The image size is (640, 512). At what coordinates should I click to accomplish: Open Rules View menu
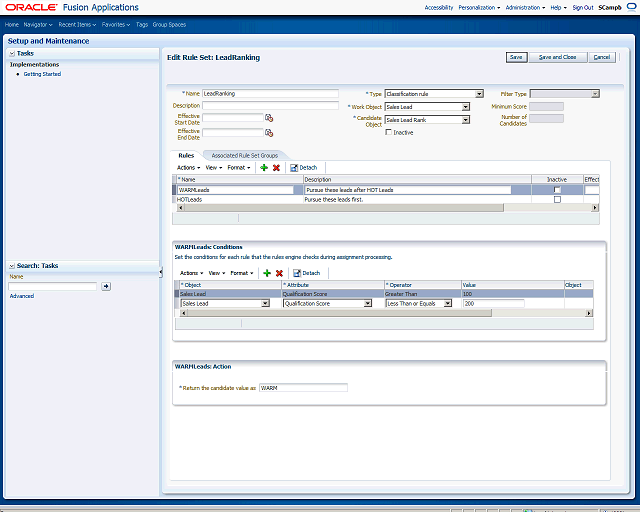pos(214,168)
